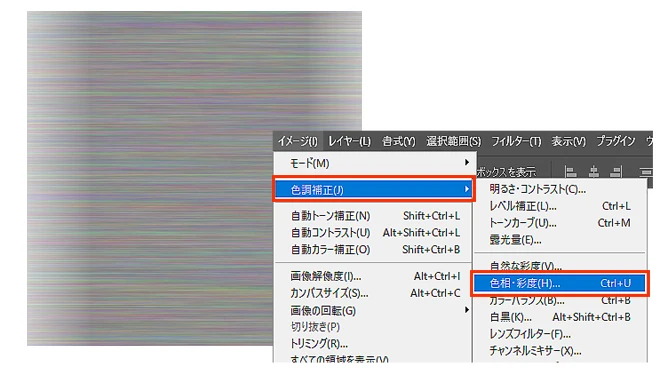Open カンバスサイズ(S)... dialog
The image size is (672, 384).
[x=374, y=293]
